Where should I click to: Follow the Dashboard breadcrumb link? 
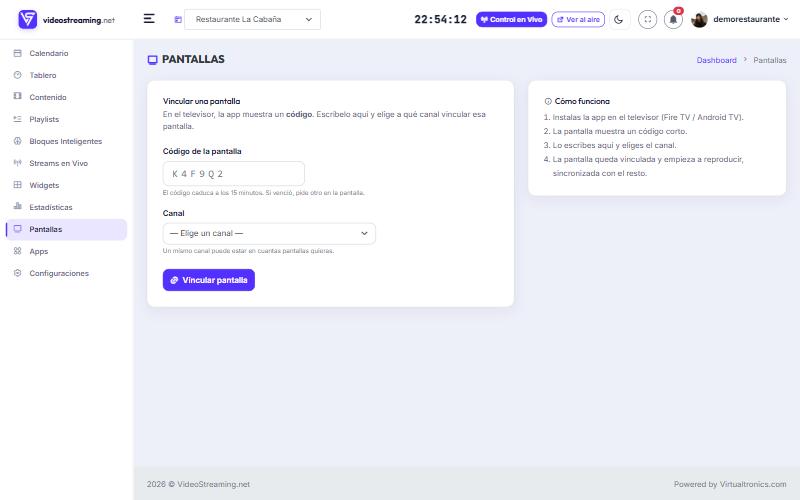(x=716, y=60)
